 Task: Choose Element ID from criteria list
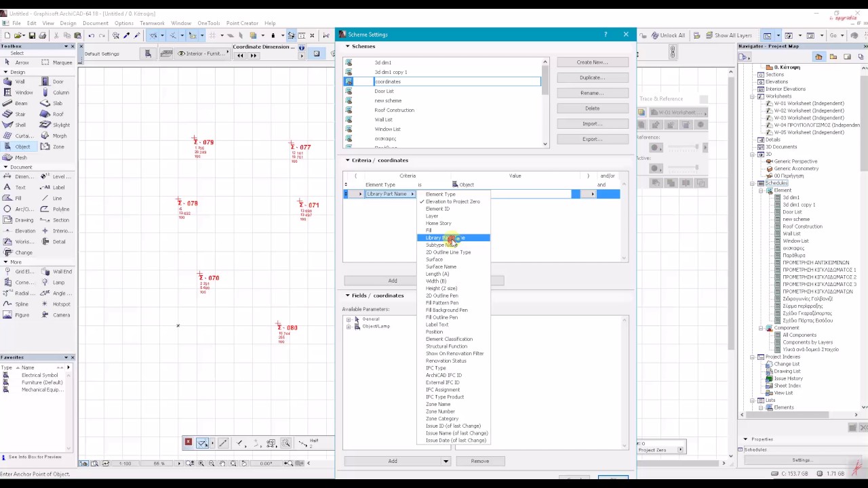click(453, 209)
